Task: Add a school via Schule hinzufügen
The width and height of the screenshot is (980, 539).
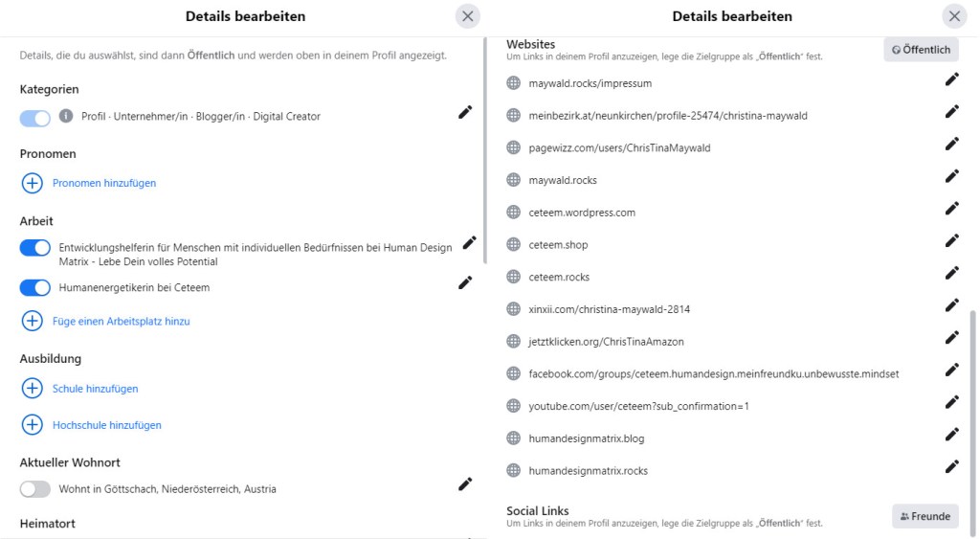Action: [x=95, y=389]
